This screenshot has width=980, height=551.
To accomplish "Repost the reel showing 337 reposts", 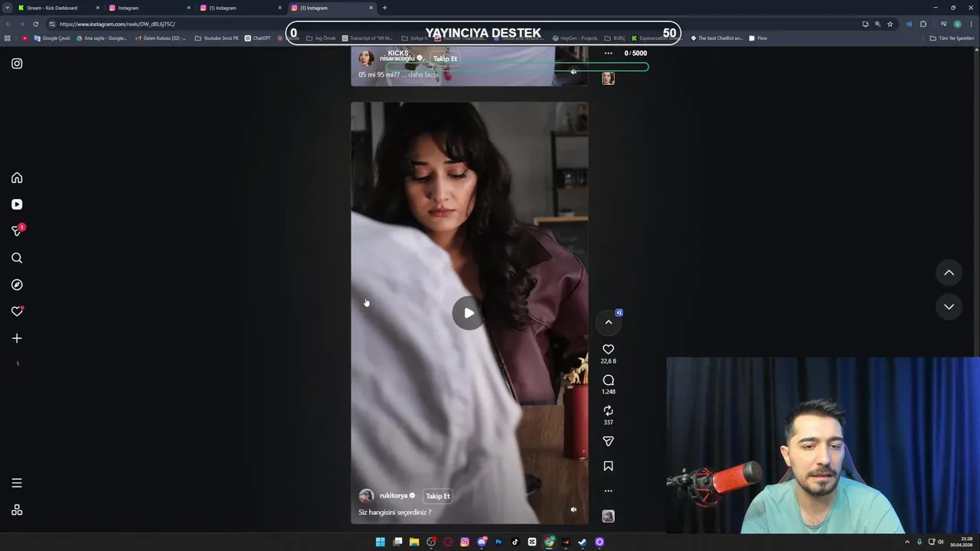I will (608, 411).
